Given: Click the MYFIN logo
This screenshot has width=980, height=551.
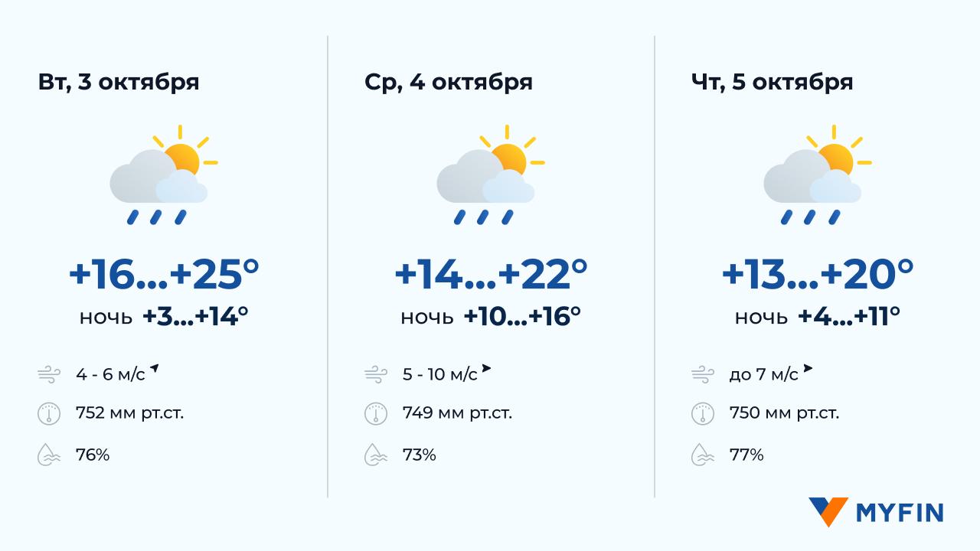Looking at the screenshot, I should [x=876, y=512].
